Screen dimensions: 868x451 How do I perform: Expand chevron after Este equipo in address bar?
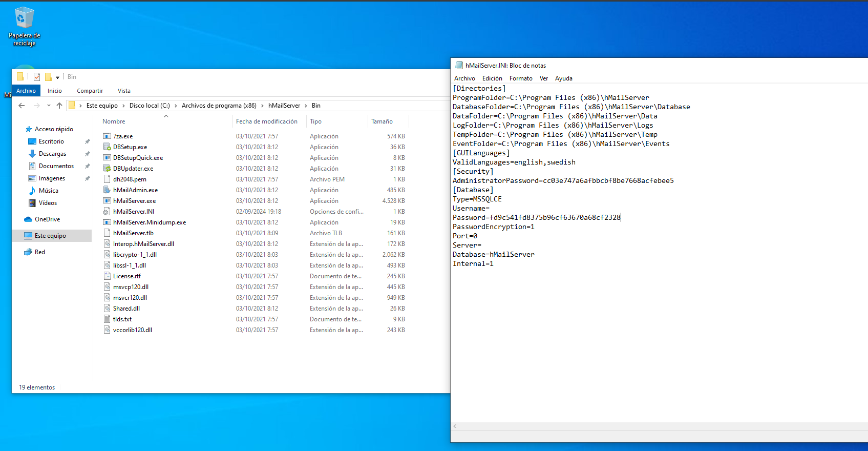[x=123, y=106]
